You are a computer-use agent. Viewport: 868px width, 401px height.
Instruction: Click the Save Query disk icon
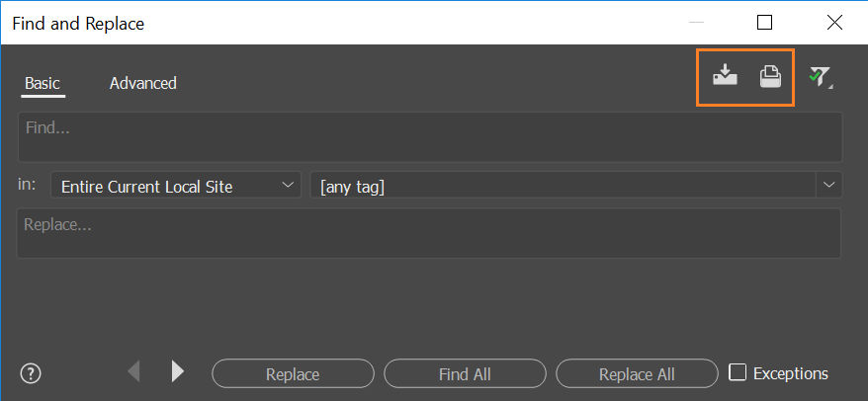(x=770, y=76)
